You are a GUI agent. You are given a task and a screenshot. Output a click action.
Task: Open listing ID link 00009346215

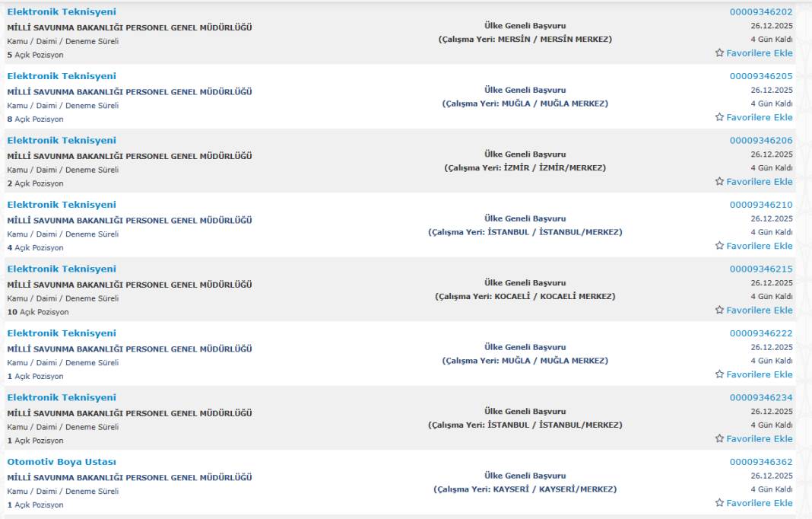[x=760, y=269]
